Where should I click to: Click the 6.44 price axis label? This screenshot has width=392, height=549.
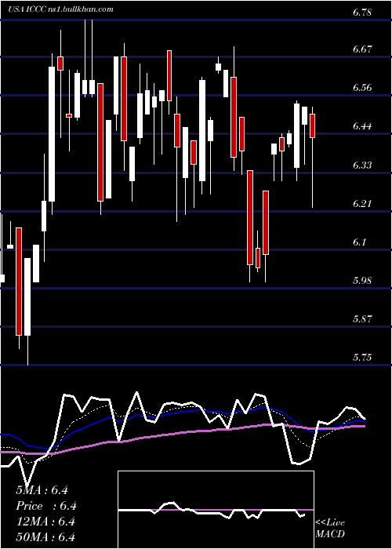coord(361,126)
